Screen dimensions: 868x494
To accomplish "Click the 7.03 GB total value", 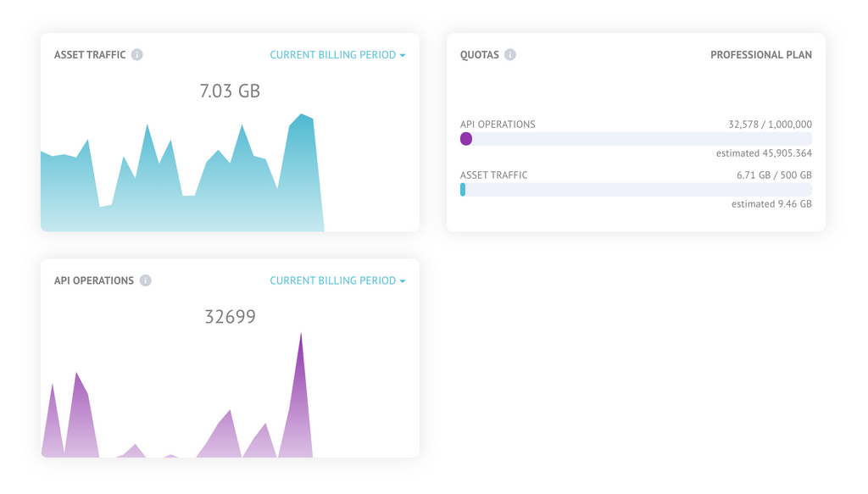I will (x=230, y=91).
